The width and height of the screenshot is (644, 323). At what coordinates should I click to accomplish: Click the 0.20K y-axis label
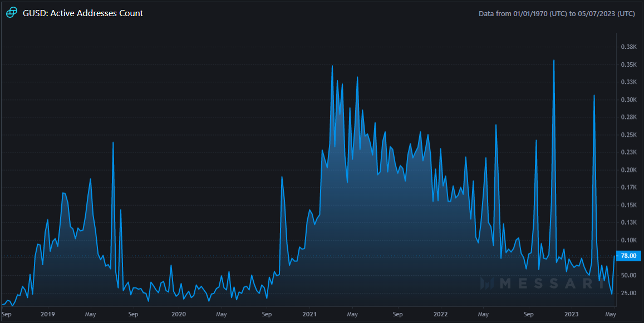629,170
